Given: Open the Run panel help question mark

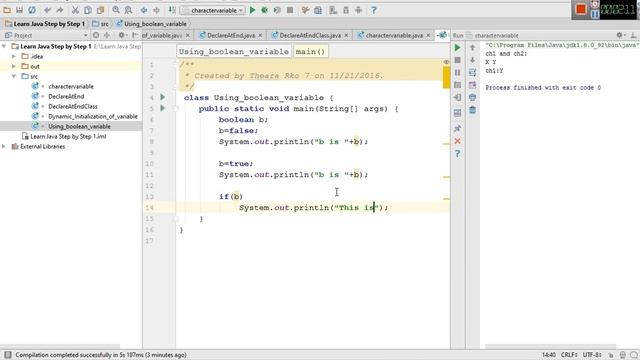Looking at the screenshot, I should tap(458, 153).
